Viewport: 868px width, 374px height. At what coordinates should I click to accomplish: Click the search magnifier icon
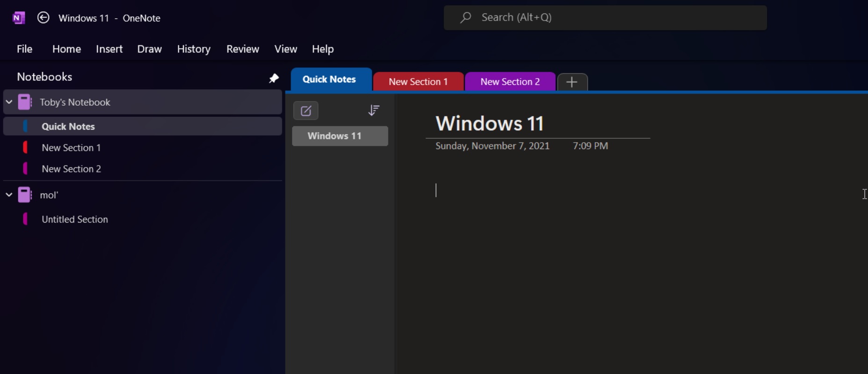(465, 18)
